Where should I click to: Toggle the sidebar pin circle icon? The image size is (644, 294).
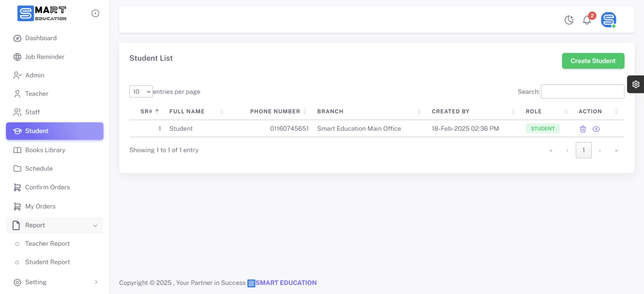pos(95,14)
